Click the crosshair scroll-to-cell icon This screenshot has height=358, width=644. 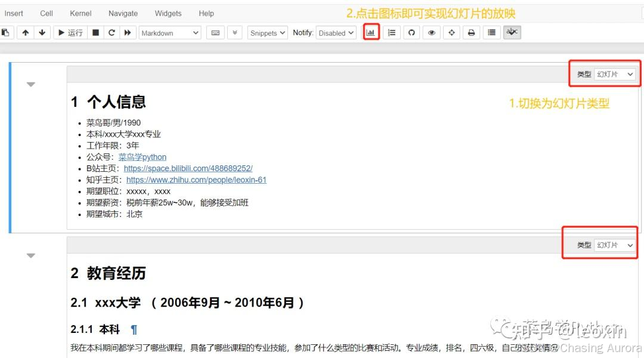click(451, 33)
